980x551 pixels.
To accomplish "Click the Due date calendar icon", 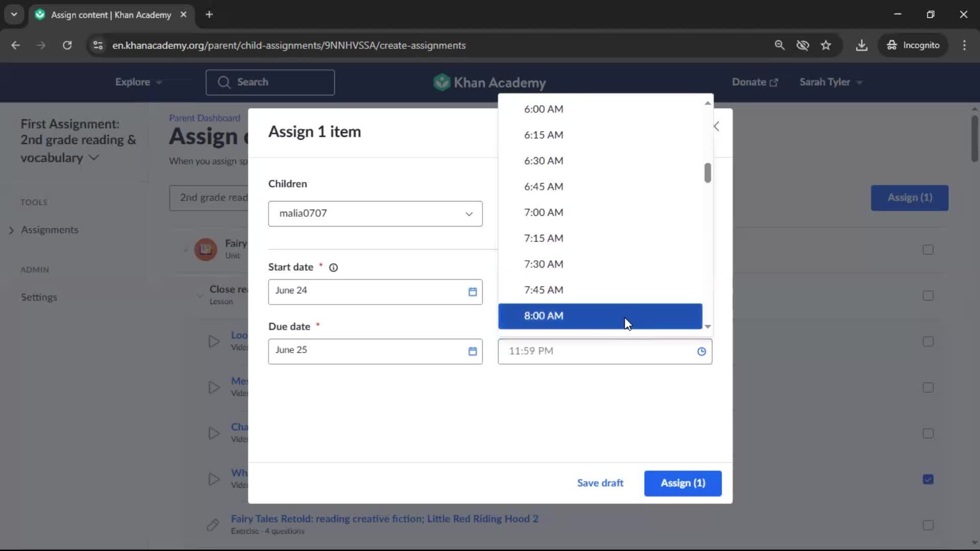I will pos(472,352).
